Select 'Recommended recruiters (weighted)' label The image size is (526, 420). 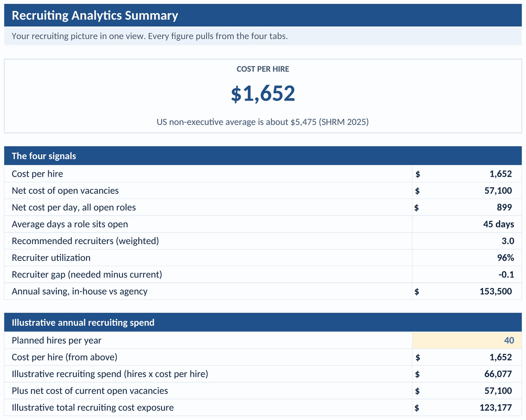pyautogui.click(x=85, y=241)
